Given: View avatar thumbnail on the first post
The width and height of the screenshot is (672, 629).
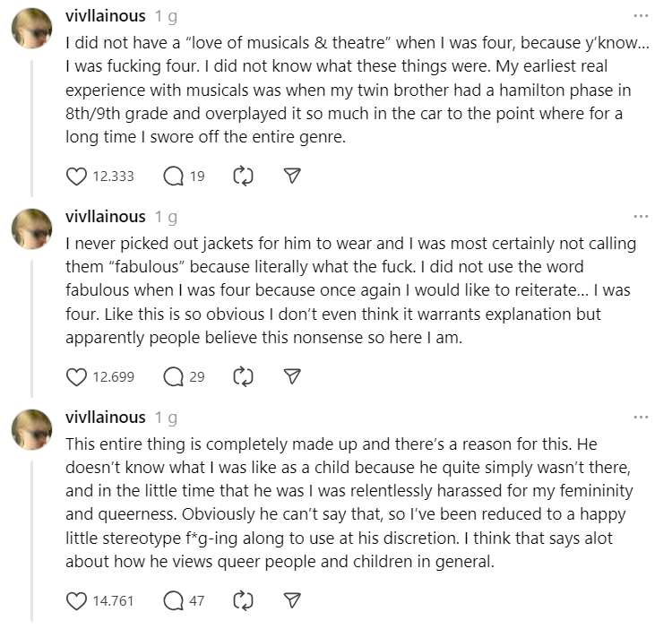Looking at the screenshot, I should coord(31,29).
